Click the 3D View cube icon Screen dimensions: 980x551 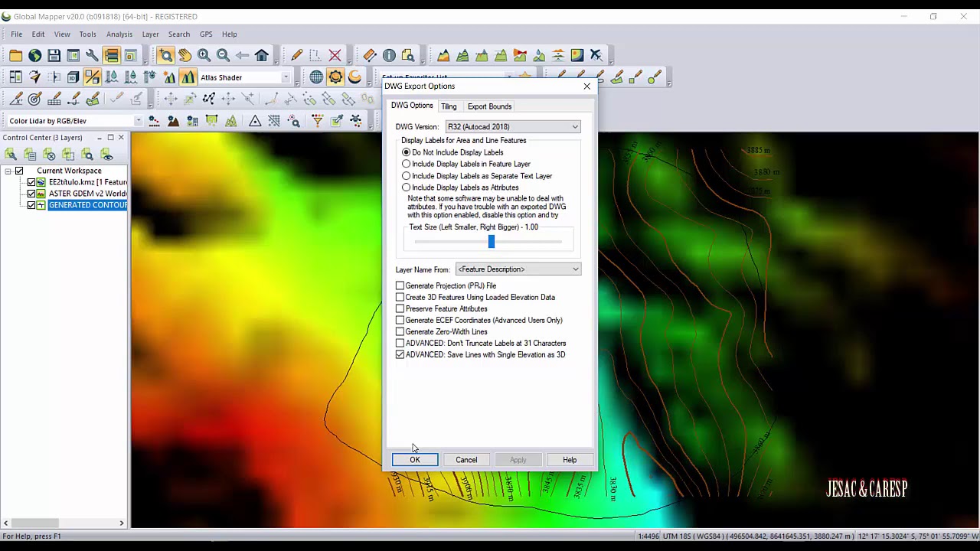click(73, 77)
